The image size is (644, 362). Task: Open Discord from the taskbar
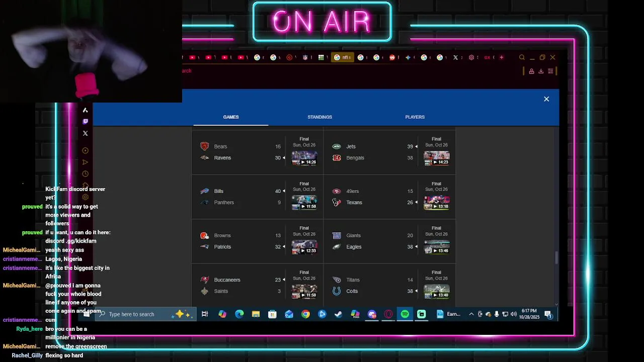[x=372, y=314]
